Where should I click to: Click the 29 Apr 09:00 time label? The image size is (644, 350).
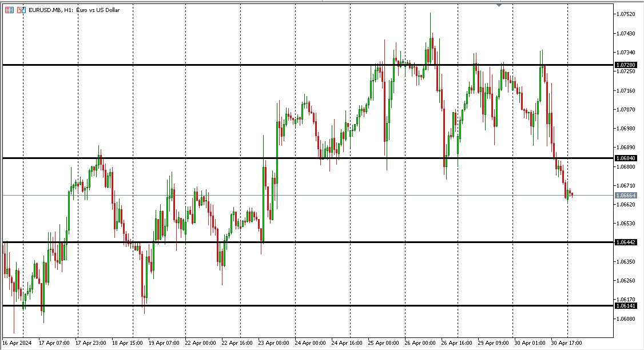493,343
